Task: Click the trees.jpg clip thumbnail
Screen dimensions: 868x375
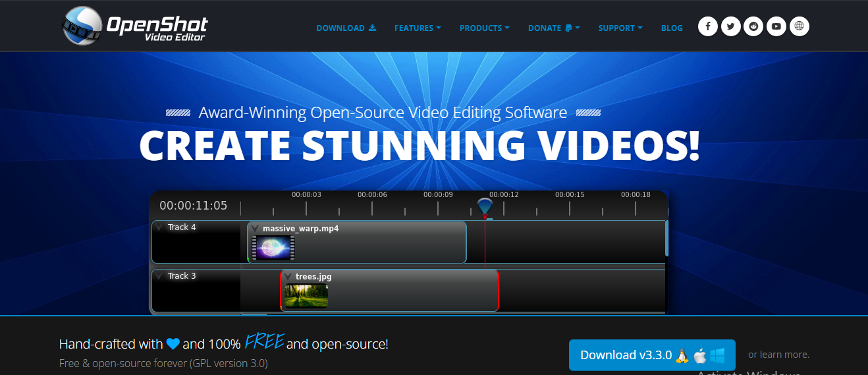Action: [306, 296]
